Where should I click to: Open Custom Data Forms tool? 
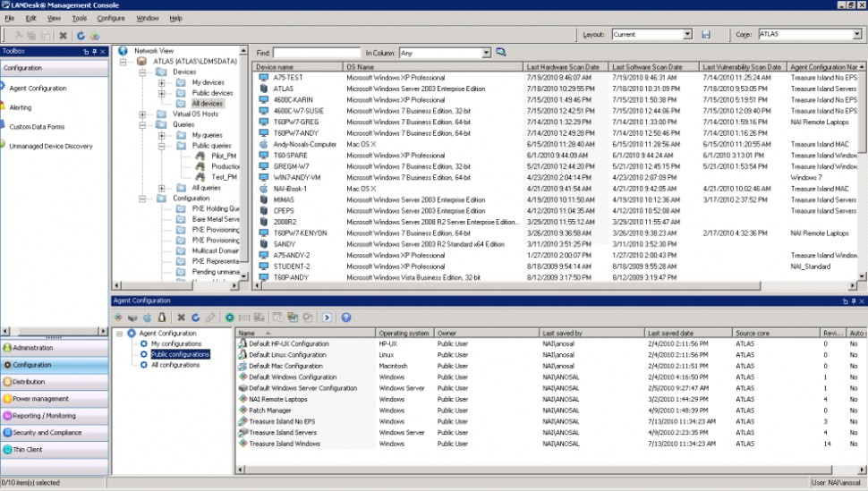[x=37, y=127]
